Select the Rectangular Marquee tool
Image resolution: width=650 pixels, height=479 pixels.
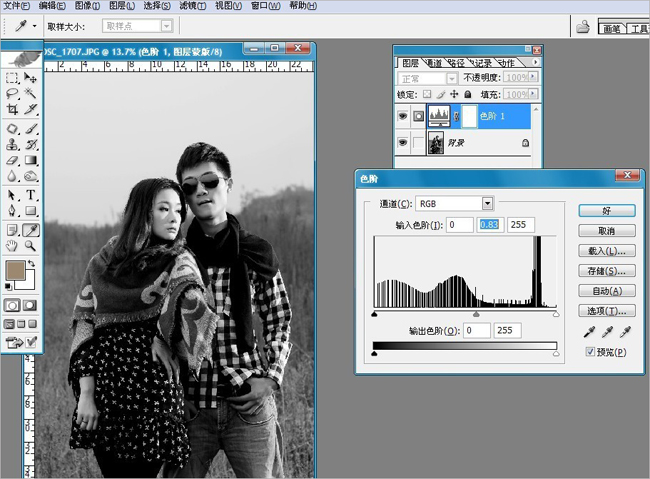click(12, 78)
